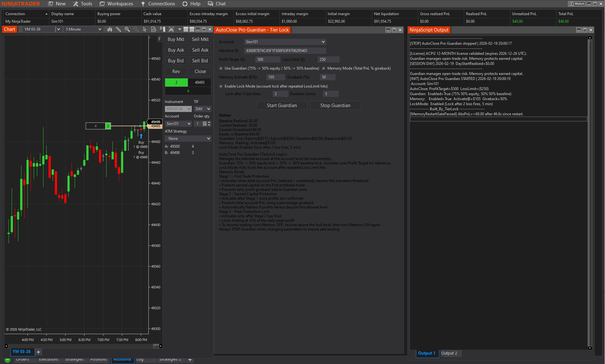This screenshot has width=605, height=364.
Task: Select the cursor pointer tool icon
Action: coord(145,29)
